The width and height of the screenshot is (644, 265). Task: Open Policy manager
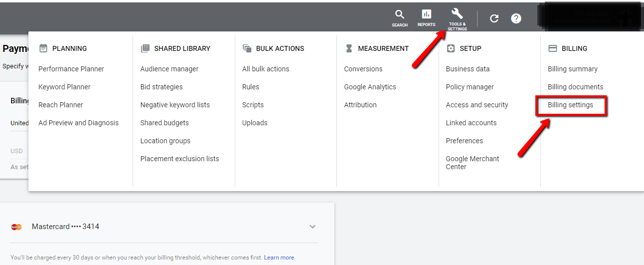point(470,87)
